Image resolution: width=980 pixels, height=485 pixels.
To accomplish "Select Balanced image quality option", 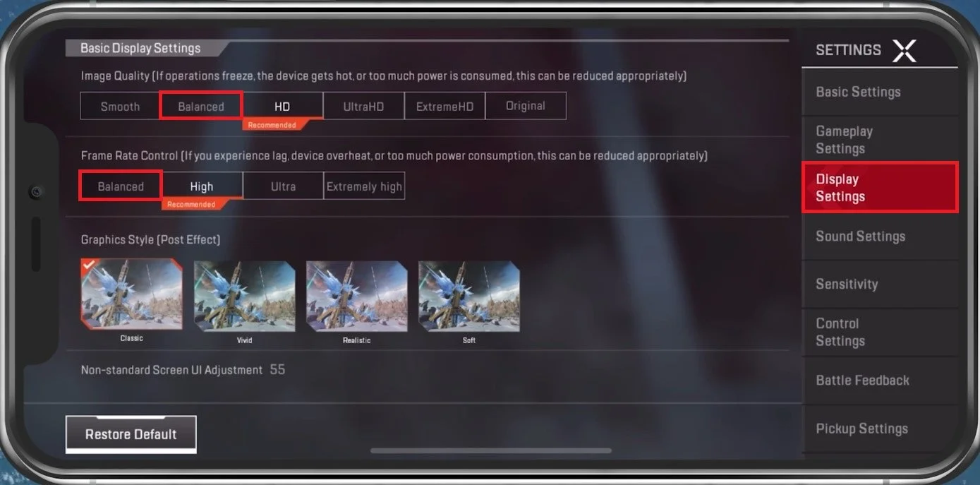I will [201, 106].
